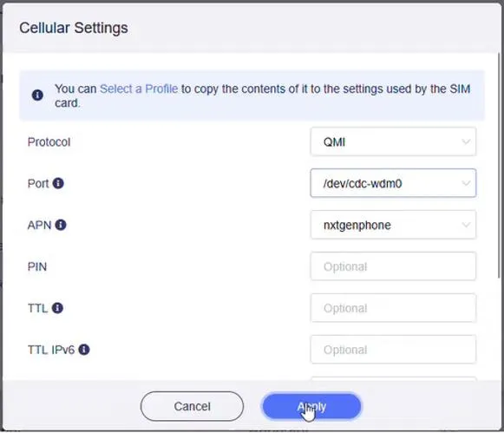Click the info icon beside APN
This screenshot has height=433, width=504.
coord(61,225)
